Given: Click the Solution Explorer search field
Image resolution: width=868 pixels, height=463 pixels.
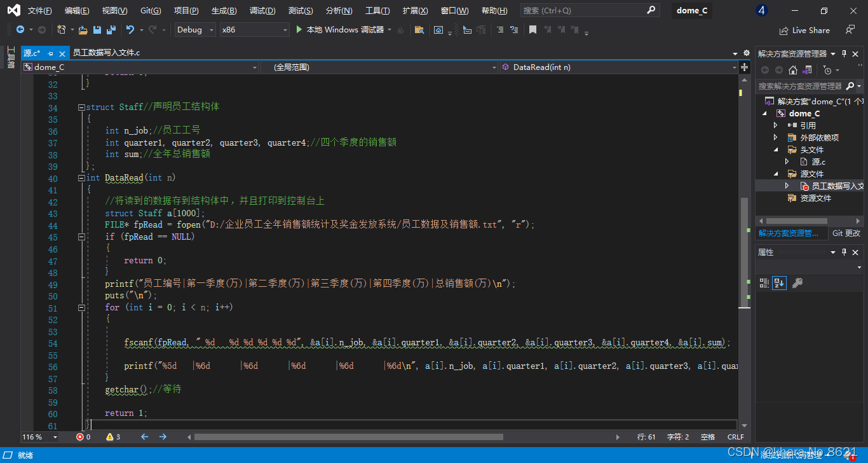Looking at the screenshot, I should click(x=801, y=86).
